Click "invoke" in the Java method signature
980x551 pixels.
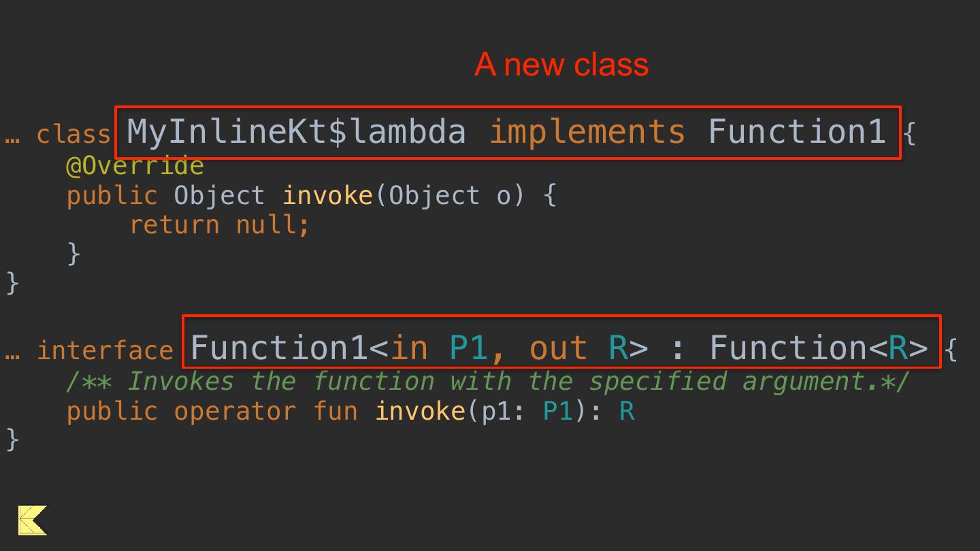click(327, 196)
